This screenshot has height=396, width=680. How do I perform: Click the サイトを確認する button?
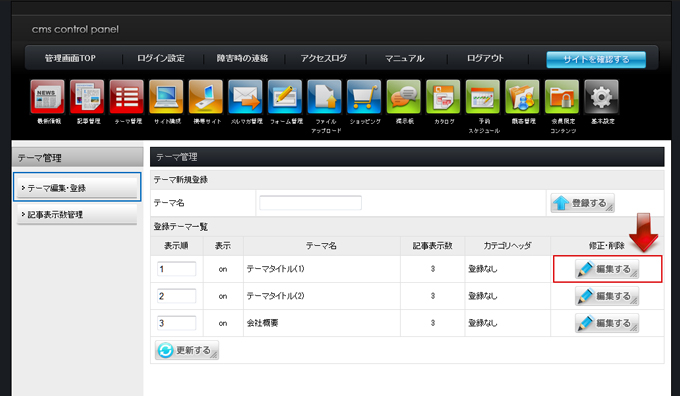(x=596, y=59)
